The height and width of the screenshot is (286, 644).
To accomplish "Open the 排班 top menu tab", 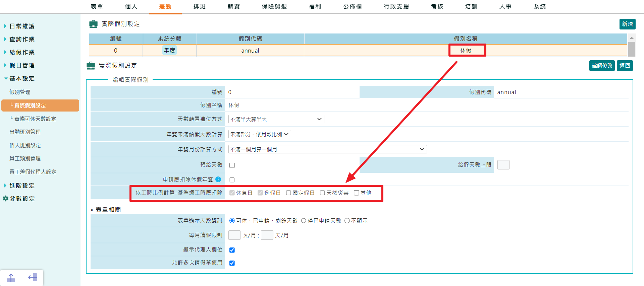I will (199, 7).
